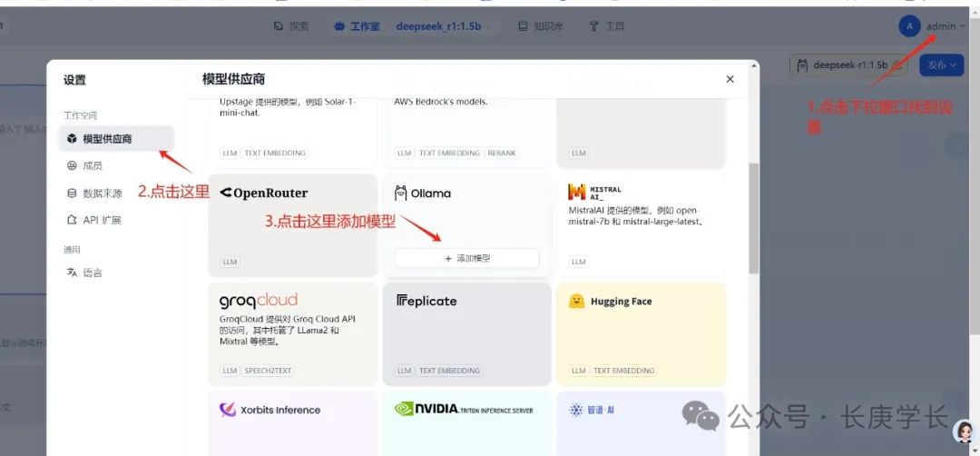The height and width of the screenshot is (456, 980).
Task: Select the OpenRouter provider card
Action: pyautogui.click(x=292, y=225)
